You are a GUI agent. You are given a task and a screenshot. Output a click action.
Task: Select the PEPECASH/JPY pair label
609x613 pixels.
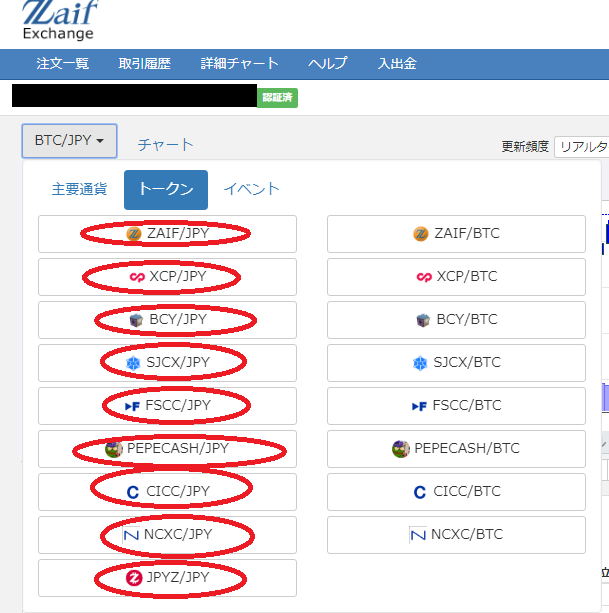click(178, 448)
